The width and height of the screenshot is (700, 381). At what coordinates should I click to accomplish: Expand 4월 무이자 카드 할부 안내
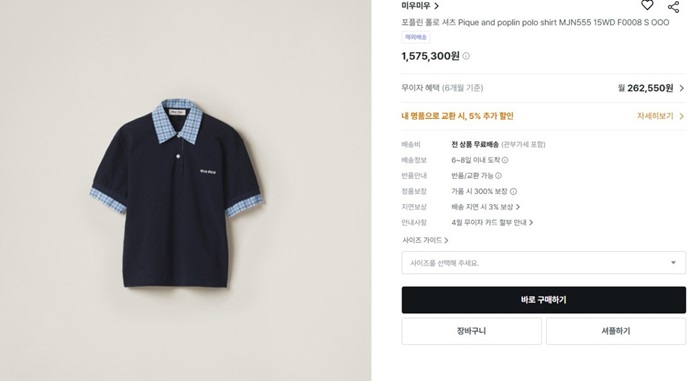pyautogui.click(x=492, y=222)
